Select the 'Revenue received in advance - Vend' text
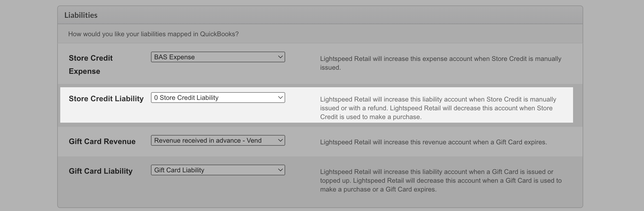 click(x=208, y=140)
